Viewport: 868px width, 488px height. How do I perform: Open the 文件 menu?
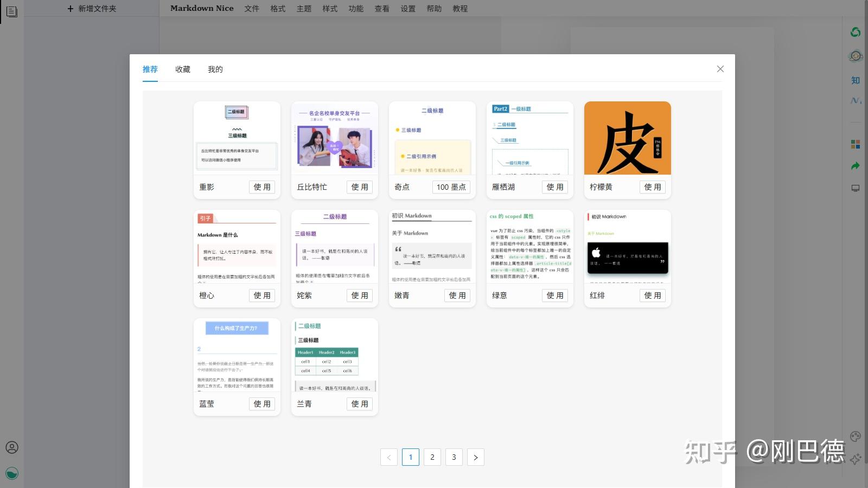(x=252, y=9)
